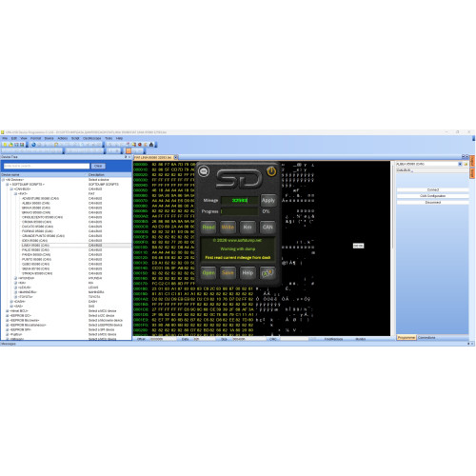Click the blue globe icon in the toolbar
The width and height of the screenshot is (476, 476).
pos(33,145)
